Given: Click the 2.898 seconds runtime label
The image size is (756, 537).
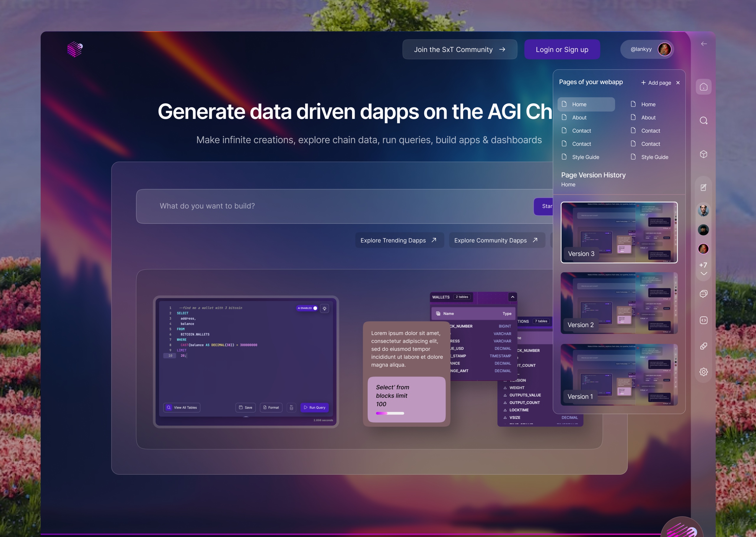Looking at the screenshot, I should coord(323,420).
